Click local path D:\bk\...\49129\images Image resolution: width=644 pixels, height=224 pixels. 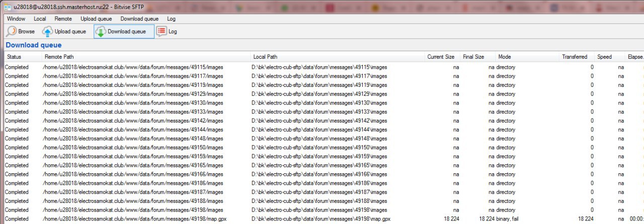[x=319, y=94]
